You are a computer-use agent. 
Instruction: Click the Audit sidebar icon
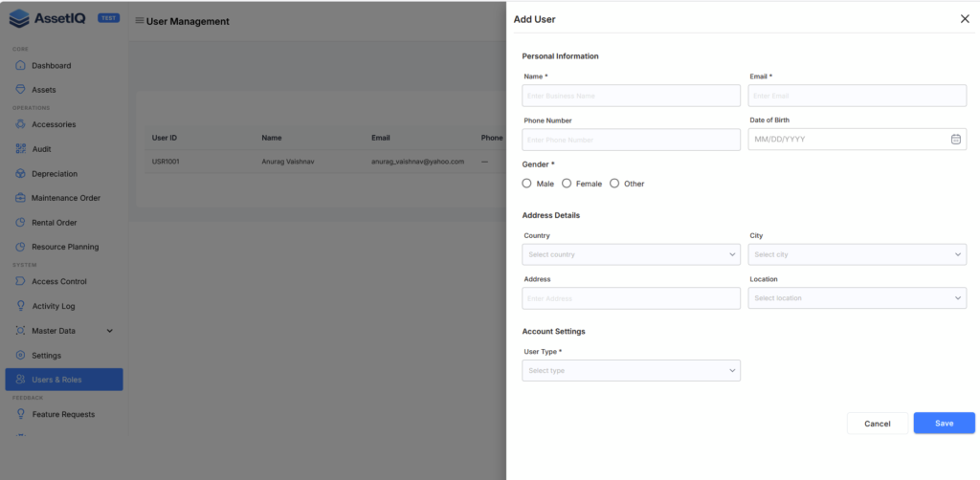[20, 149]
